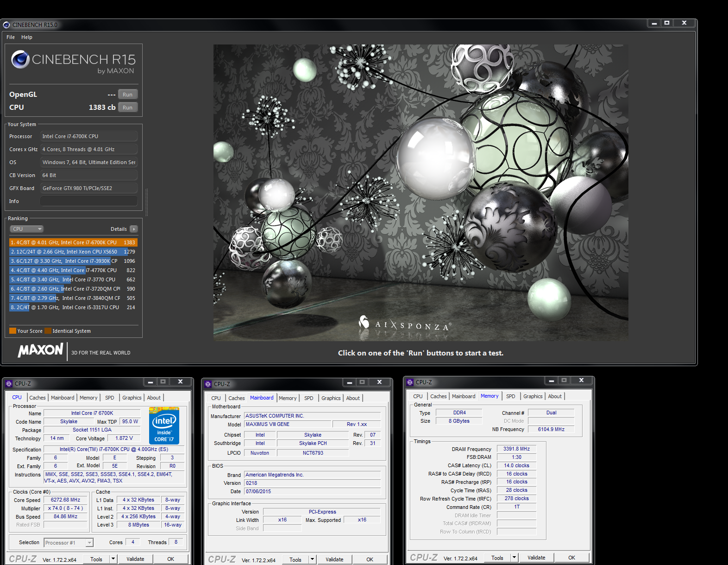Run the CPU benchmark test
The image size is (728, 565).
pos(128,108)
